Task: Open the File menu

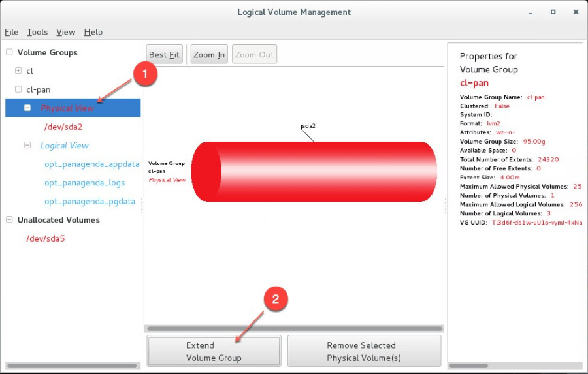Action: point(12,32)
